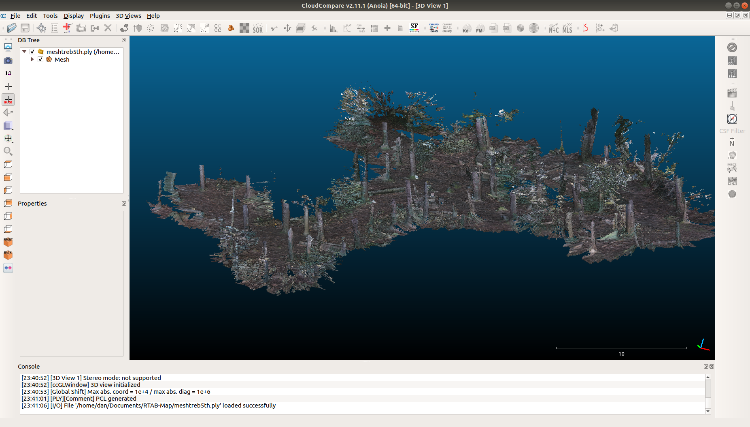Click the magnifier zoom icon in sidebar
Screen dimensions: 750x427
(8, 151)
